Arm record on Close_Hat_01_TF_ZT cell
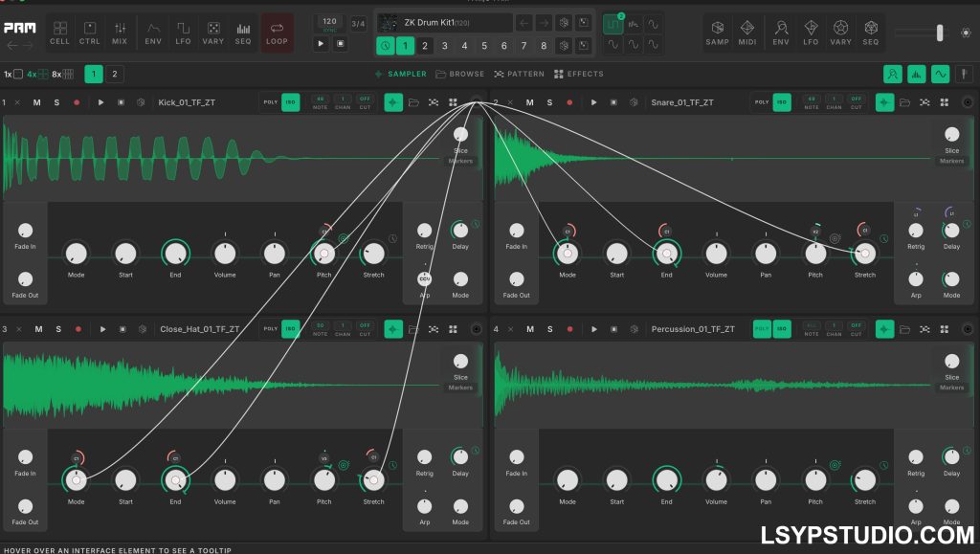 pos(78,329)
